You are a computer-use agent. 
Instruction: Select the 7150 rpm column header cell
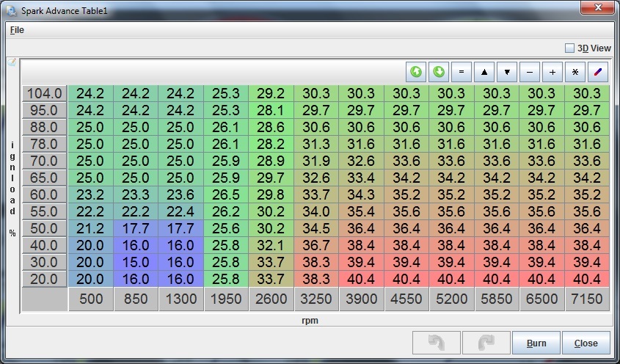click(587, 299)
